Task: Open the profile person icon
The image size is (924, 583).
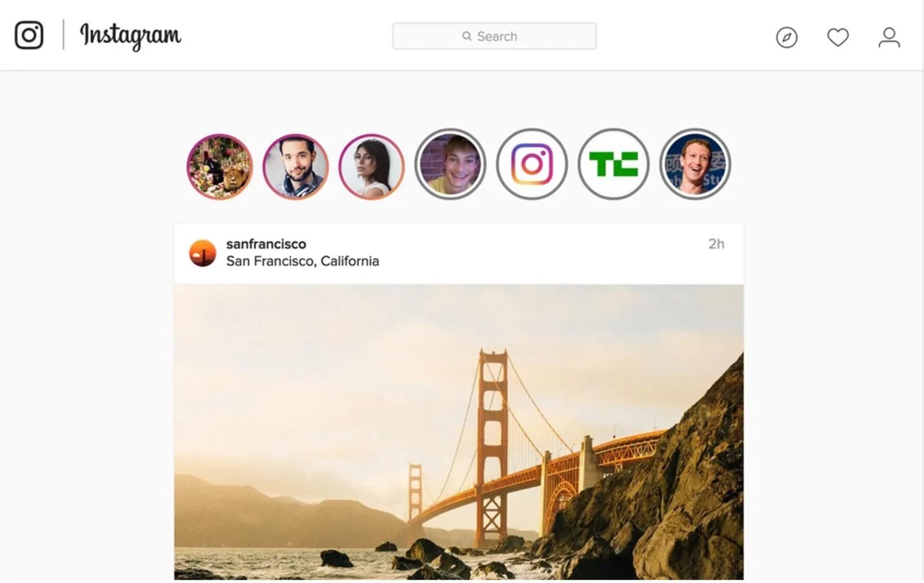Action: click(x=889, y=37)
